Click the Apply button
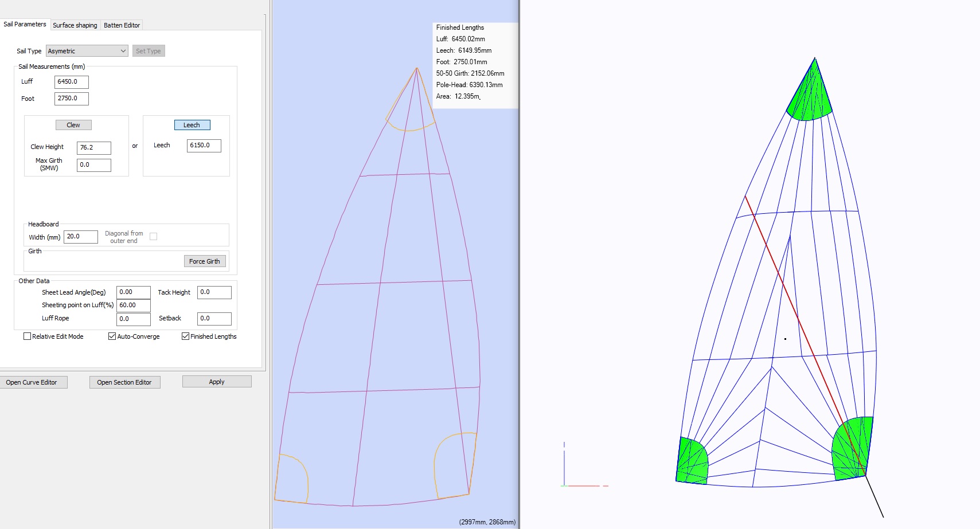 pos(217,382)
